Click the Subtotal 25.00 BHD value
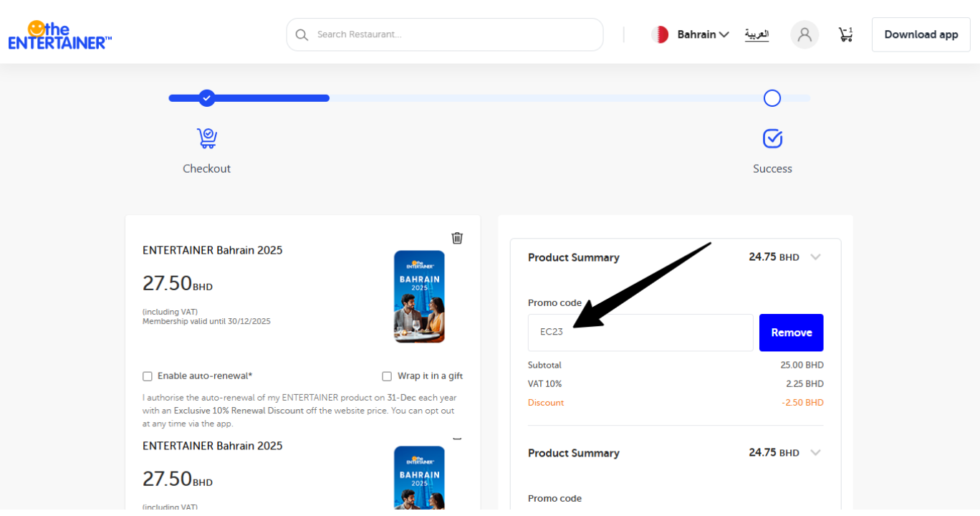Viewport: 980px width, 516px height. (x=802, y=365)
